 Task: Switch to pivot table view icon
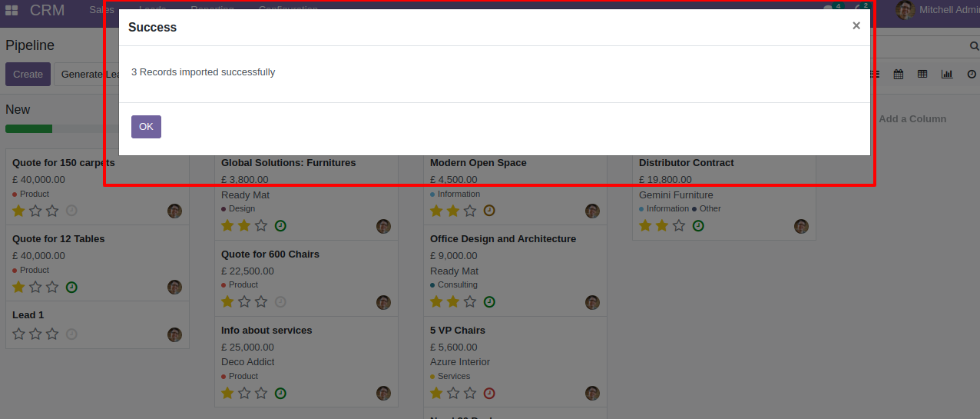pyautogui.click(x=922, y=75)
